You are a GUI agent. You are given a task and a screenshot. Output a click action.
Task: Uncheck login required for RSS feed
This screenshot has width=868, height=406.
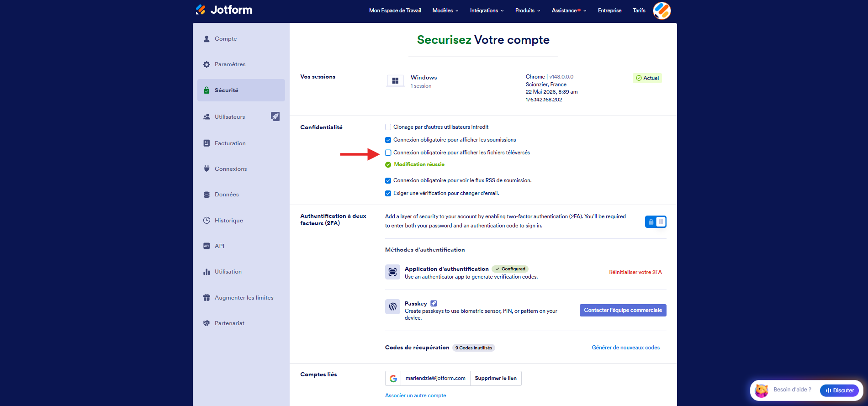point(388,180)
